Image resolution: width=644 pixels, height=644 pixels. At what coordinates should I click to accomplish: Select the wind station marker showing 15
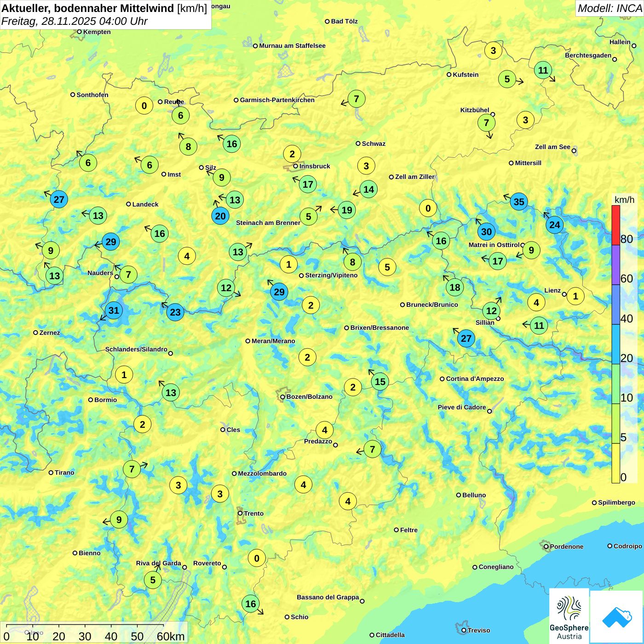pyautogui.click(x=380, y=381)
